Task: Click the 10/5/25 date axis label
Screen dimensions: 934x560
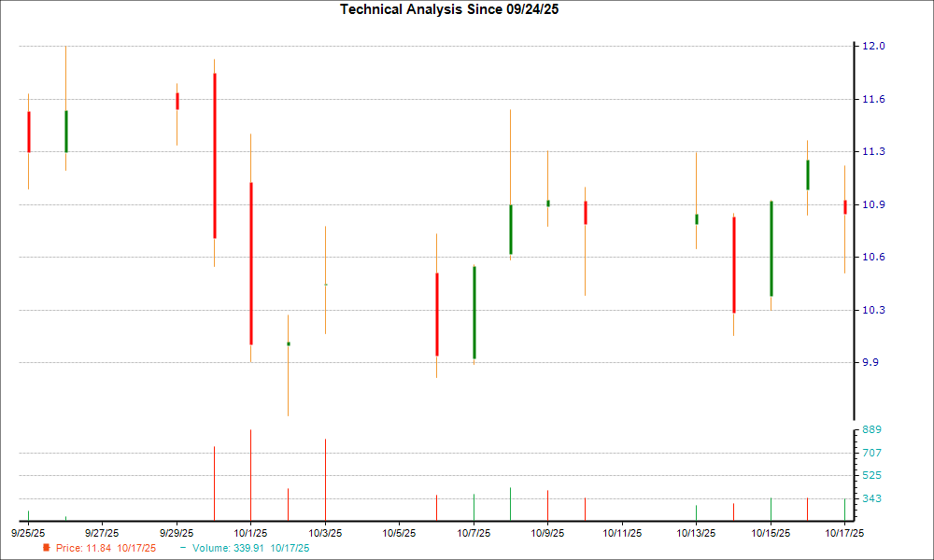Action: (x=399, y=533)
